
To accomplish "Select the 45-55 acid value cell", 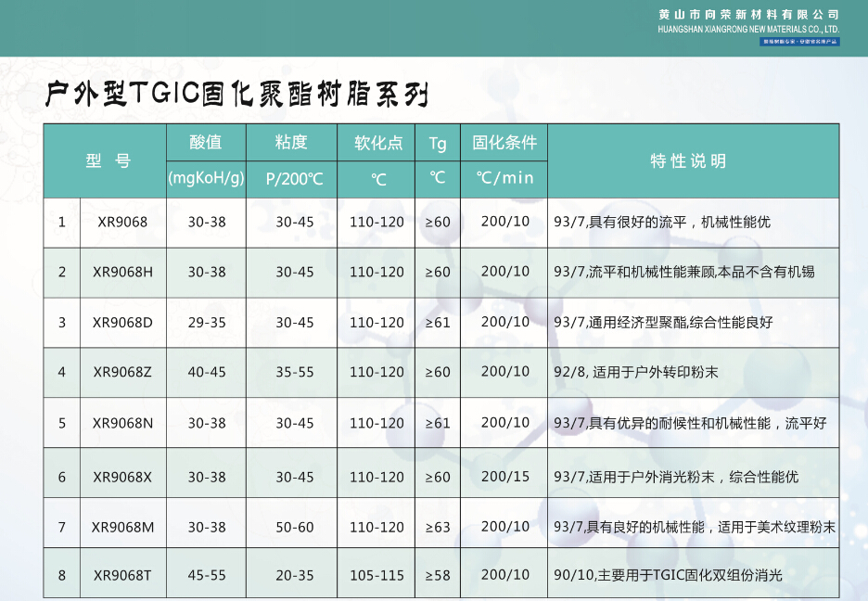I will tap(206, 575).
